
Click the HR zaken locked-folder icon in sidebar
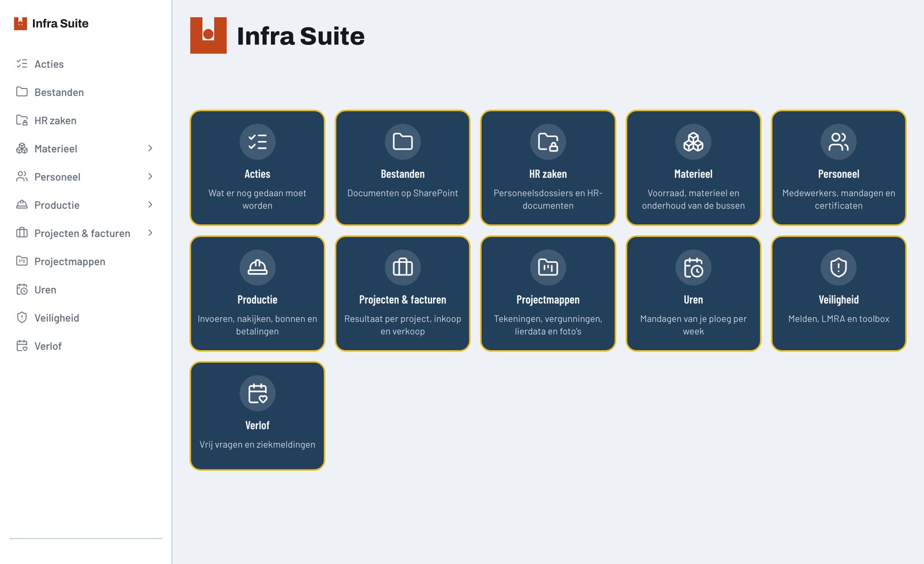pos(22,120)
